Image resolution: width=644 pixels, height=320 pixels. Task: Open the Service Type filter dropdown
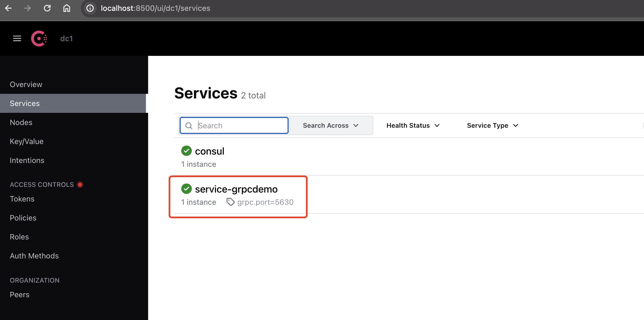[492, 126]
